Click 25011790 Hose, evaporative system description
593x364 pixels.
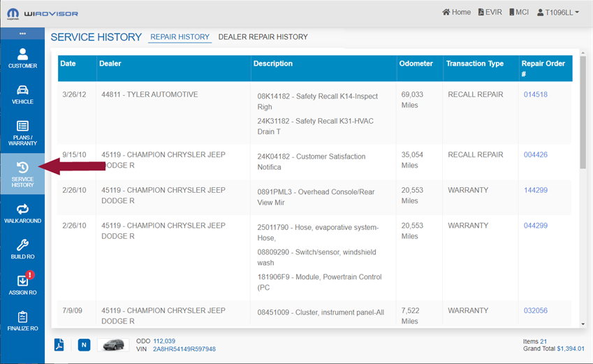click(x=318, y=233)
